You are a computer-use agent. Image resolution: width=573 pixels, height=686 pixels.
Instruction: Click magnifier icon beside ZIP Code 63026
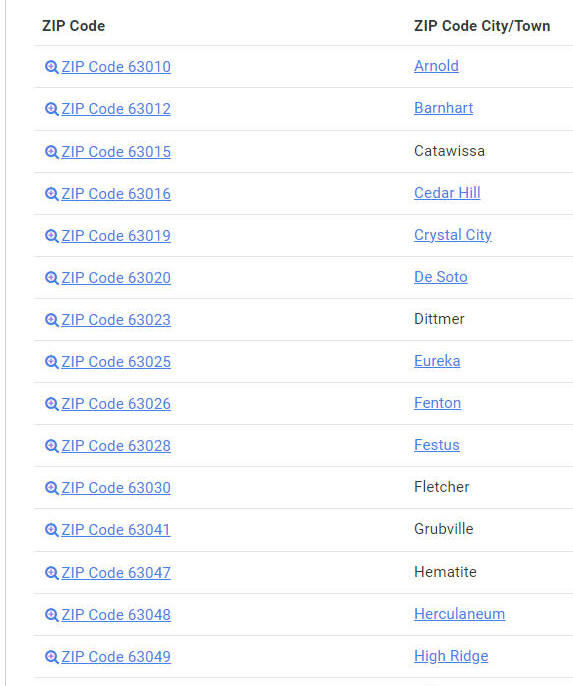pos(52,404)
